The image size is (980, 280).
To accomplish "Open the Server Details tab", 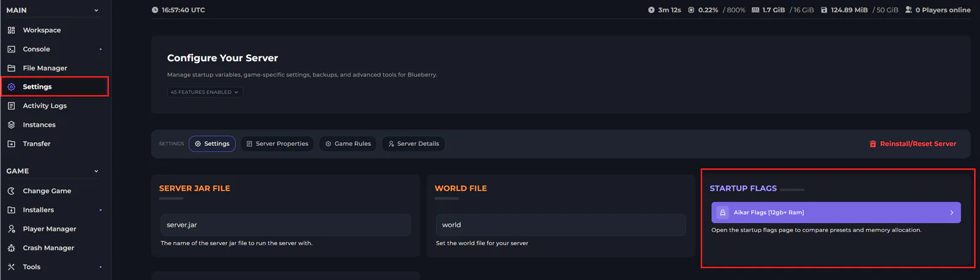I will [x=413, y=144].
